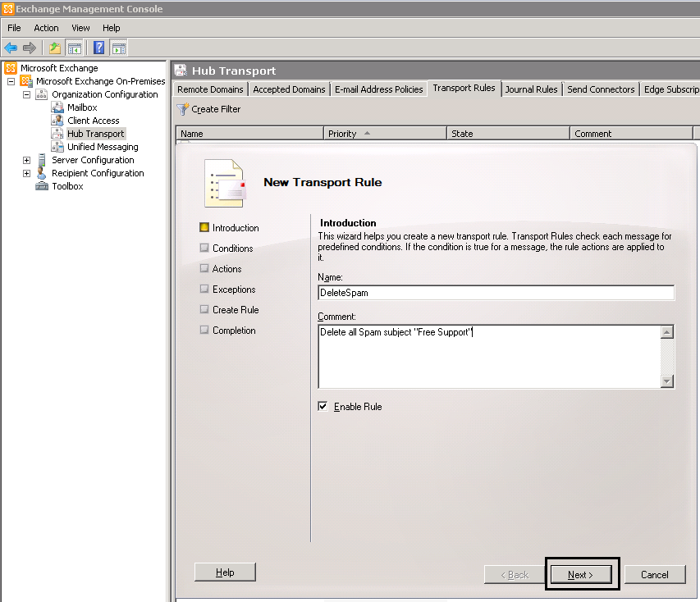Image resolution: width=700 pixels, height=602 pixels.
Task: Click the Name field containing DeleteSpam
Action: click(x=496, y=293)
